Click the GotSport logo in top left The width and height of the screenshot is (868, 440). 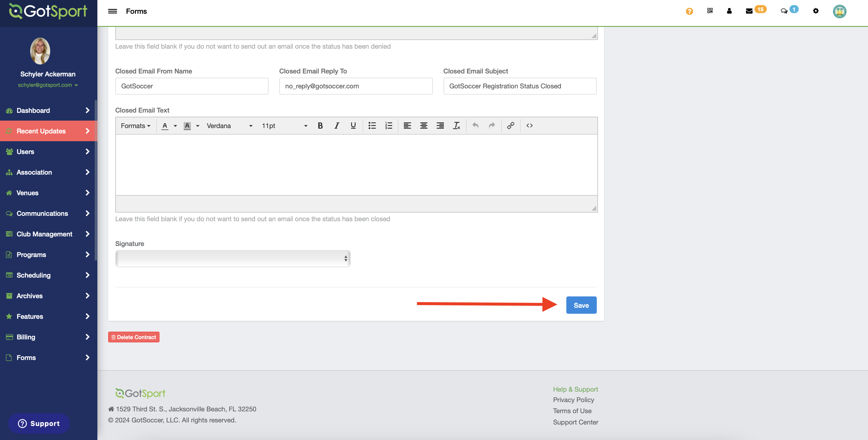tap(48, 11)
